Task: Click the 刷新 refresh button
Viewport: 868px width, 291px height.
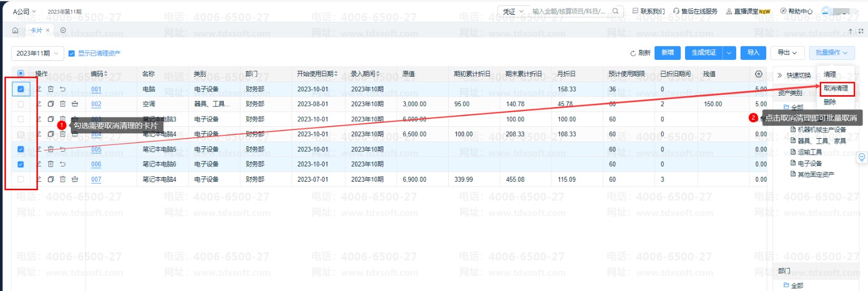Action: [x=640, y=53]
